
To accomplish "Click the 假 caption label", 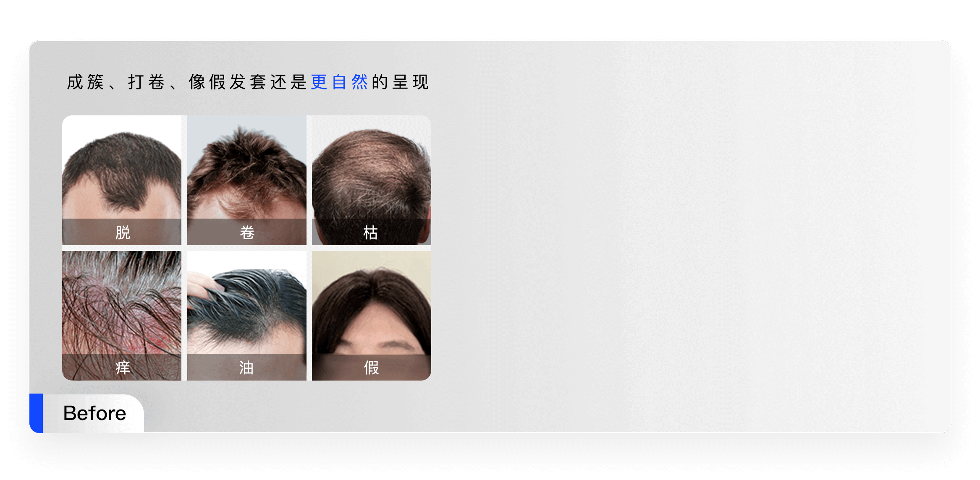I will (371, 368).
